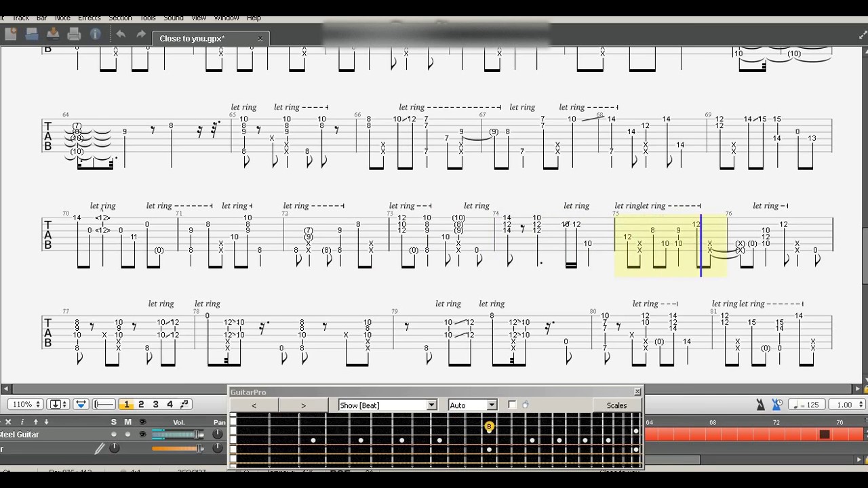
Task: Move track up arrow icon
Action: (x=35, y=422)
